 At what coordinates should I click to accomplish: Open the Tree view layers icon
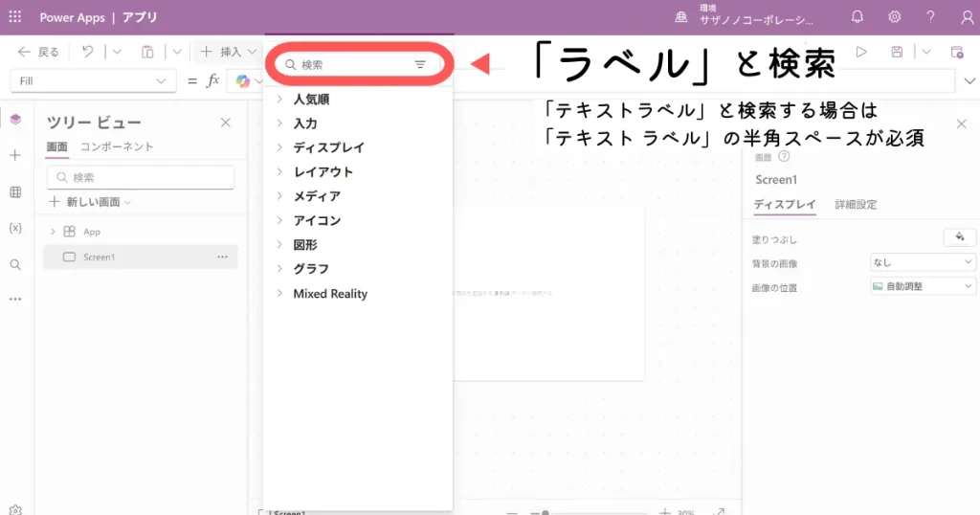[x=15, y=120]
